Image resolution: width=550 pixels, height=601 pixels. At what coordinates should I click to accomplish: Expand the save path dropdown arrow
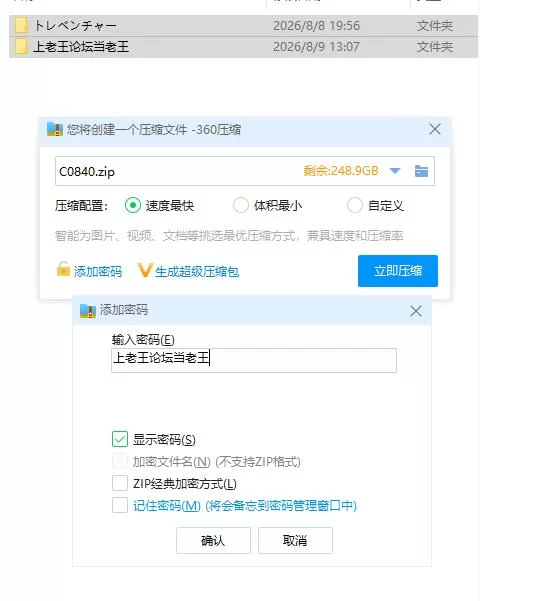pos(395,171)
